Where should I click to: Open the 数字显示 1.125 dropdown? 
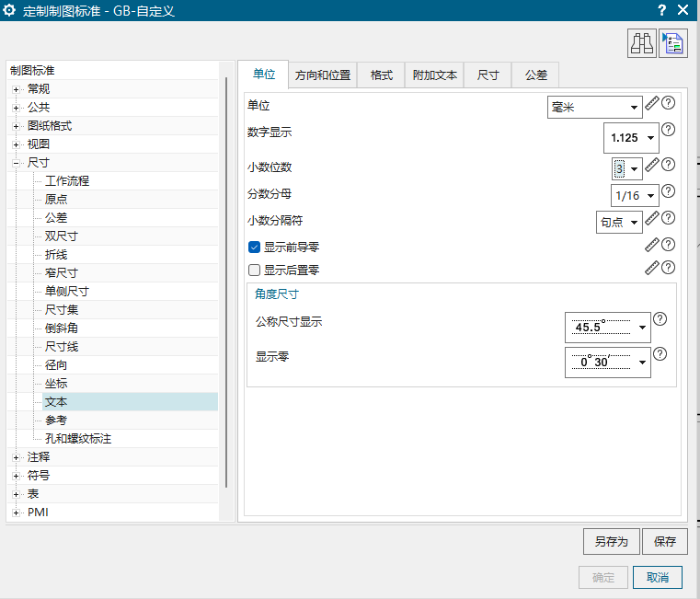click(631, 138)
